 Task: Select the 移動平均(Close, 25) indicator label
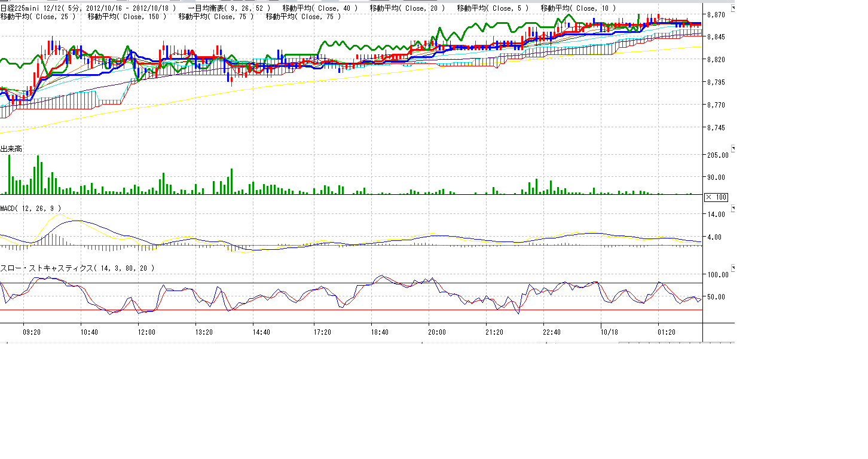[38, 17]
